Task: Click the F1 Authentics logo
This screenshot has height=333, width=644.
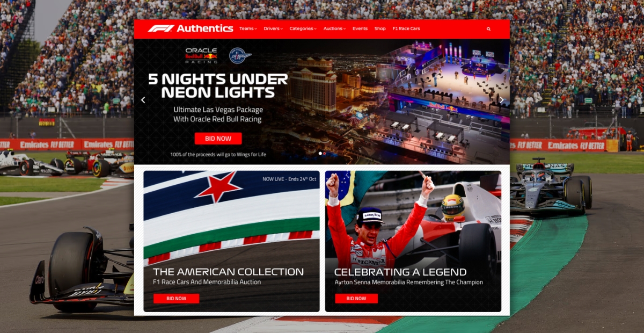Action: point(191,28)
